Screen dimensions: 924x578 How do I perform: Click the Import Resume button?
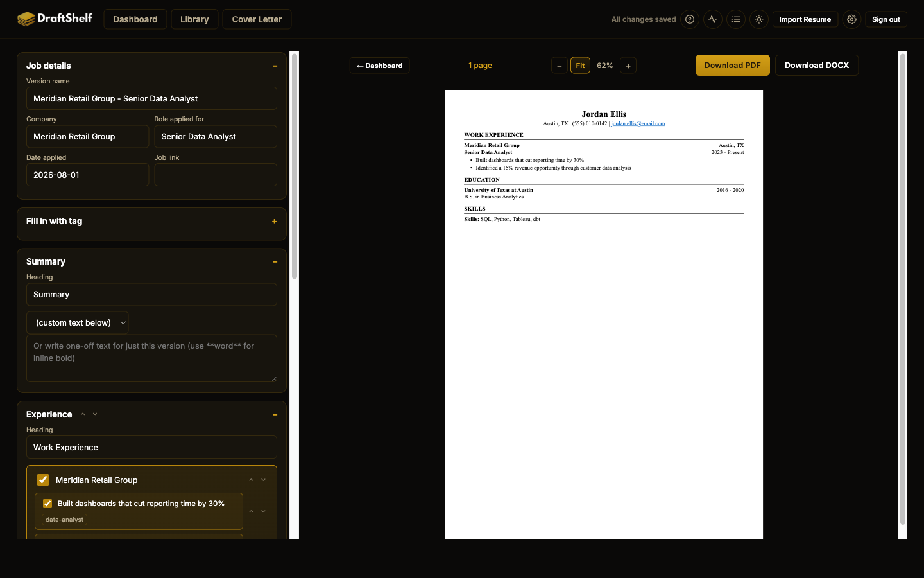pos(805,19)
